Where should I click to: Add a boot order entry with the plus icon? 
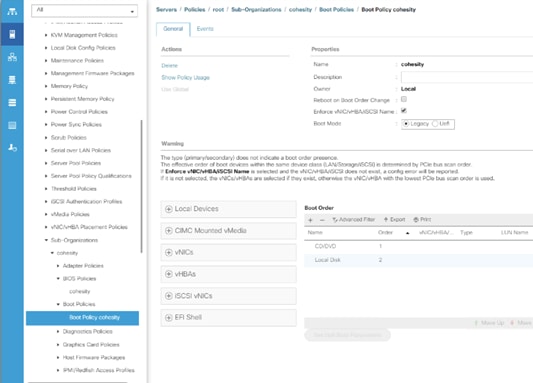310,220
